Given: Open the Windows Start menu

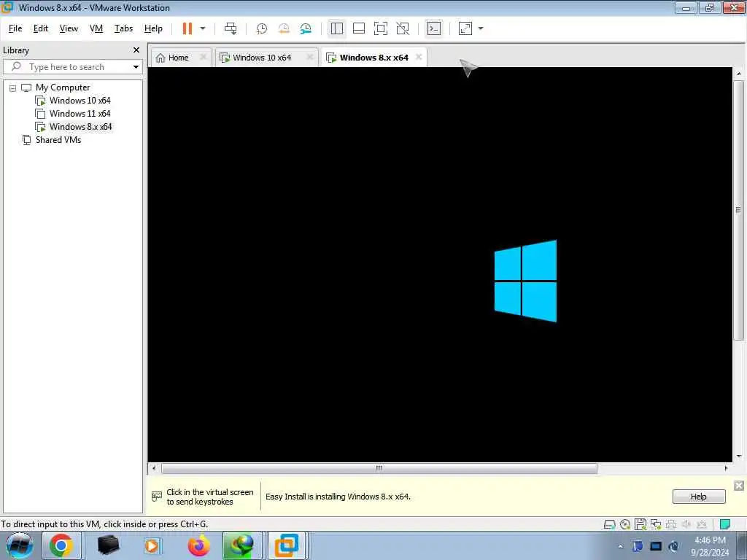Looking at the screenshot, I should (x=19, y=545).
